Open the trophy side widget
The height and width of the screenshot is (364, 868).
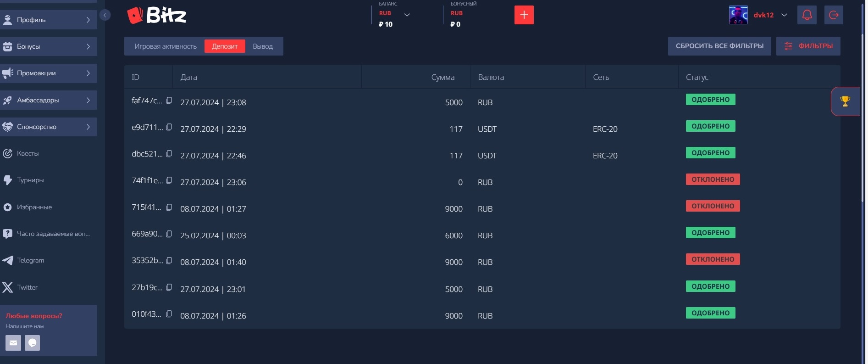[845, 101]
